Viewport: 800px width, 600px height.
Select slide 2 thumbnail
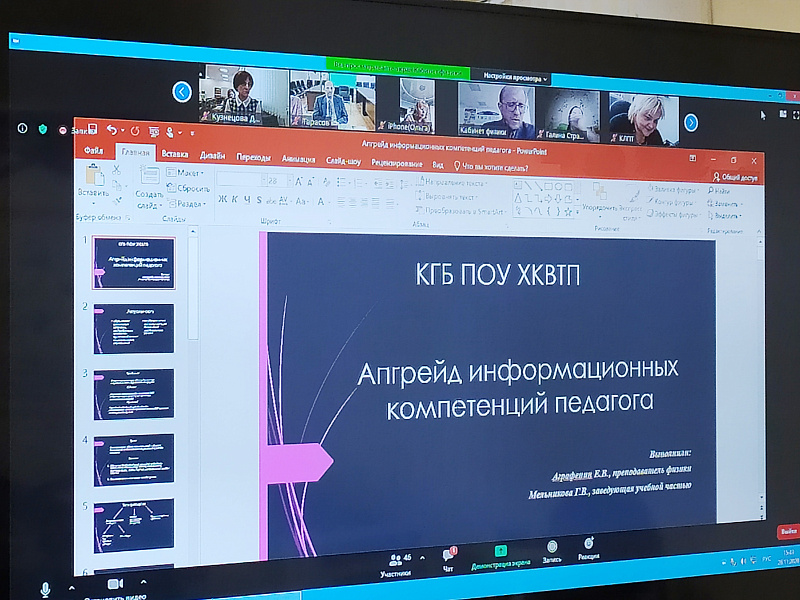(x=134, y=329)
